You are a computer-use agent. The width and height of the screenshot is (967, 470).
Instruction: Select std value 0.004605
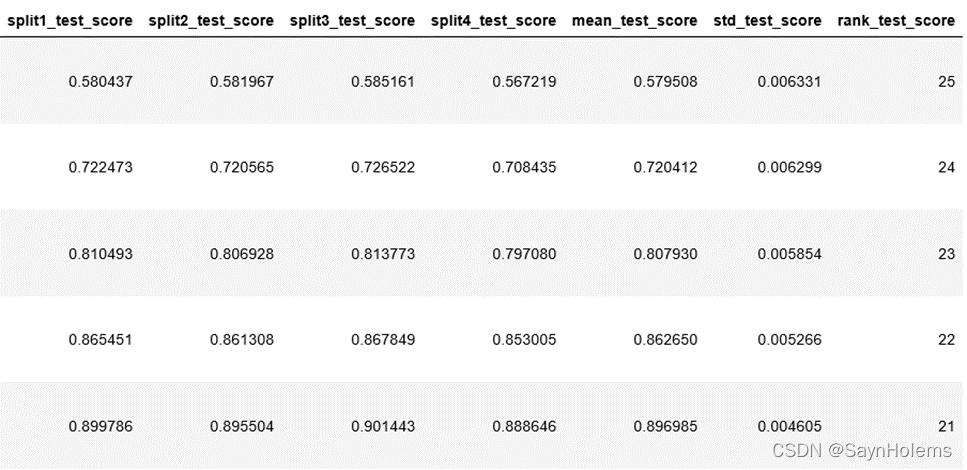[789, 426]
